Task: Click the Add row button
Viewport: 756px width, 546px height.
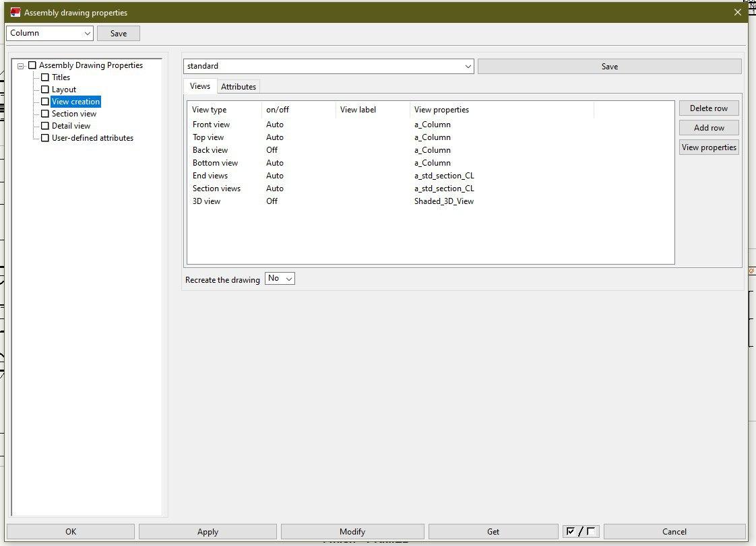Action: click(709, 128)
